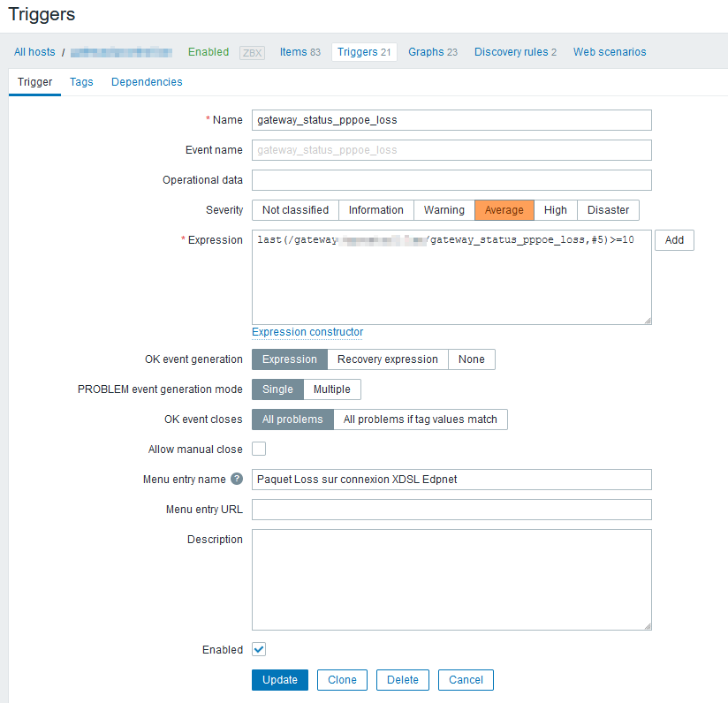
Task: Choose All problems if tag values match
Action: (x=420, y=420)
